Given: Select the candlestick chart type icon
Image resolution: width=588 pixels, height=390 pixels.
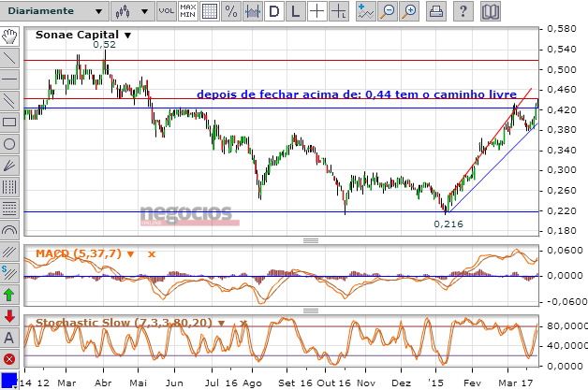Looking at the screenshot, I should coord(123,11).
